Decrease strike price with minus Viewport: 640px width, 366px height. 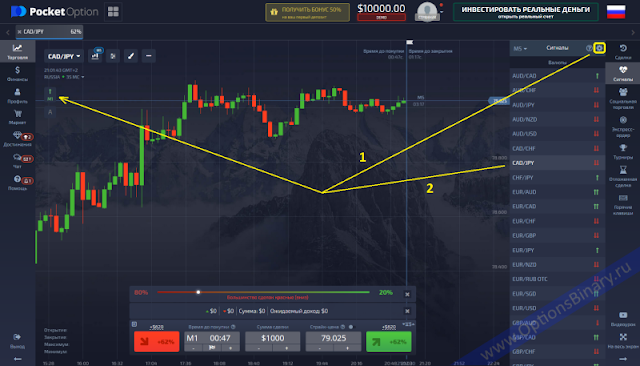click(x=320, y=348)
